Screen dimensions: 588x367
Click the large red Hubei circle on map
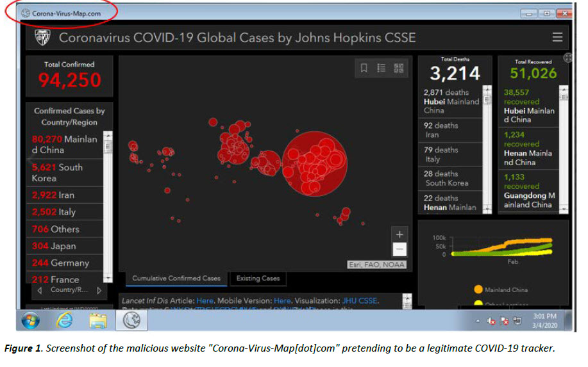pos(314,164)
